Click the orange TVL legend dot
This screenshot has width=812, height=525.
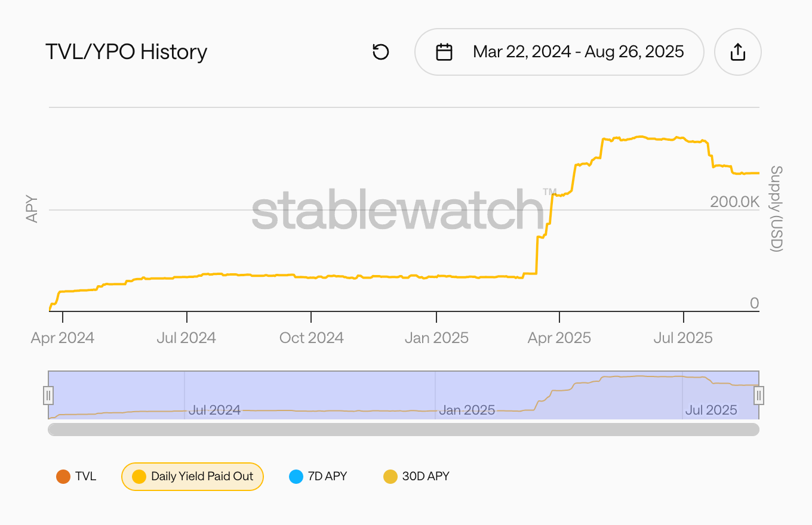pos(63,477)
